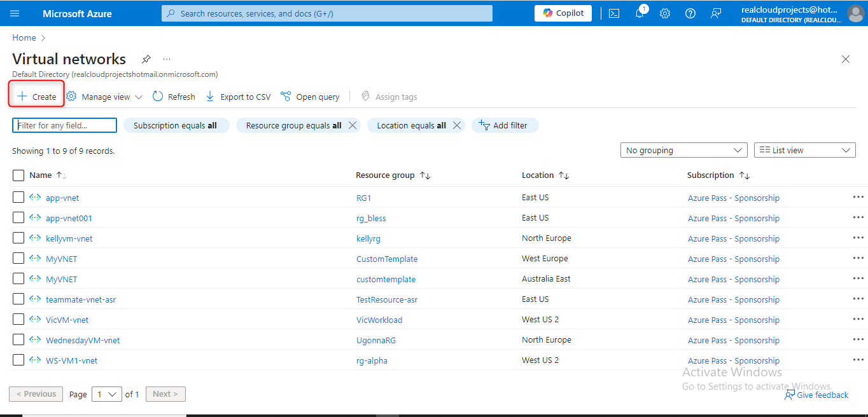The height and width of the screenshot is (417, 868).
Task: Check the app-vnet row checkbox
Action: coord(18,197)
